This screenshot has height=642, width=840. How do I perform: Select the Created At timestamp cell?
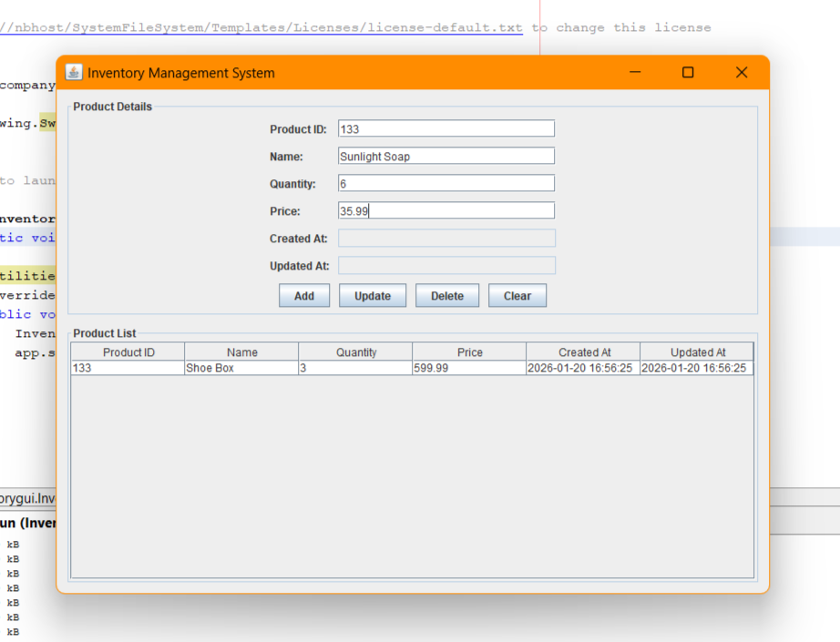point(583,368)
